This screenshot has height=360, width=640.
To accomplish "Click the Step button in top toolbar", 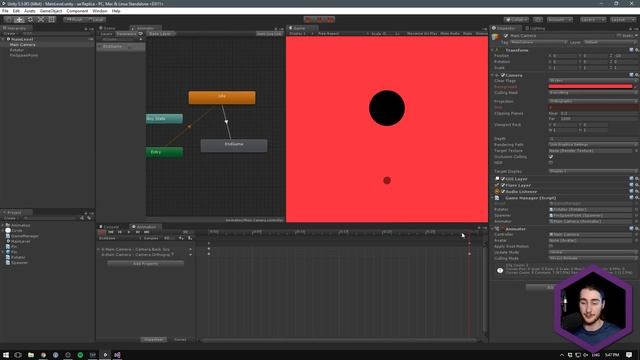I will [x=330, y=19].
